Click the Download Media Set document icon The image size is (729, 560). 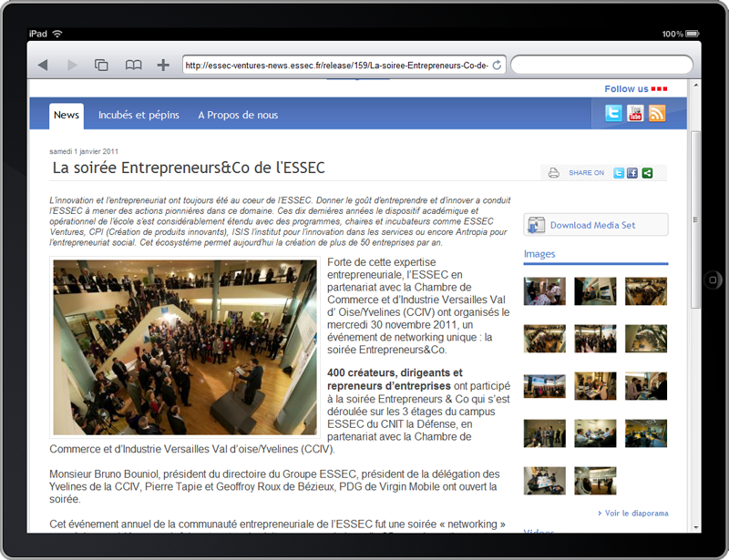tap(536, 225)
